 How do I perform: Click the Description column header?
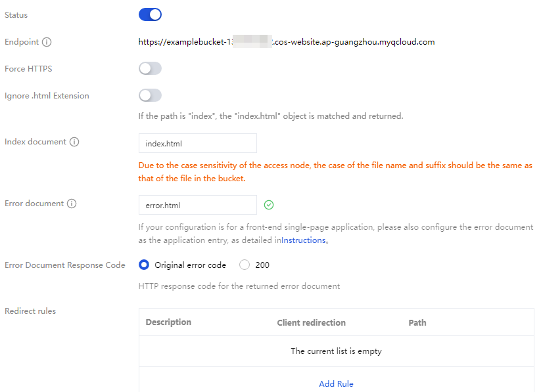coord(168,322)
